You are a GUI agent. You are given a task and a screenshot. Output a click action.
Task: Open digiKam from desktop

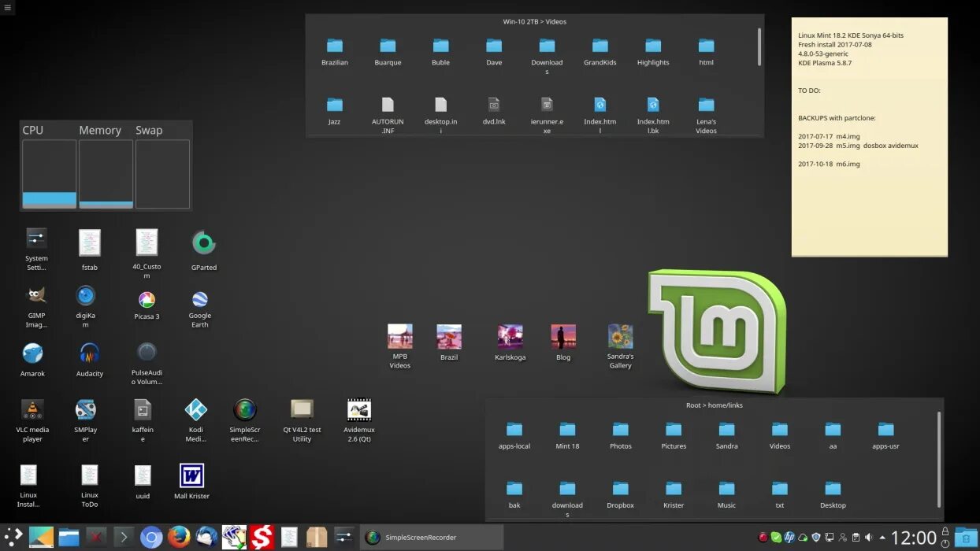click(x=86, y=307)
